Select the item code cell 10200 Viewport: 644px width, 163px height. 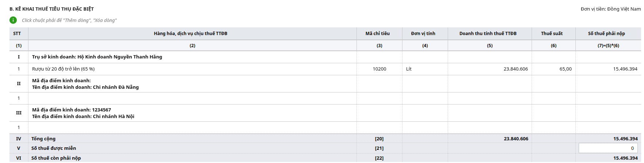click(x=379, y=69)
